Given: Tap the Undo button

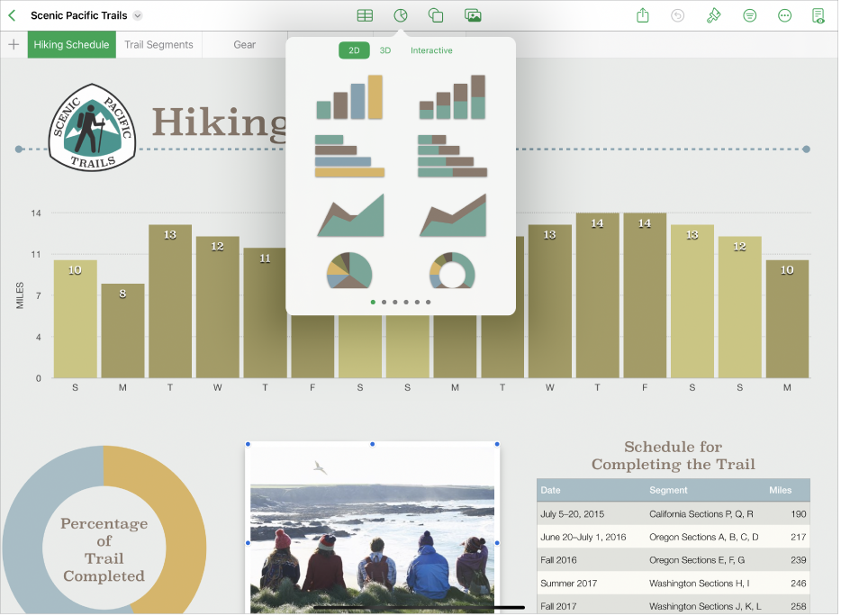Looking at the screenshot, I should (x=678, y=15).
